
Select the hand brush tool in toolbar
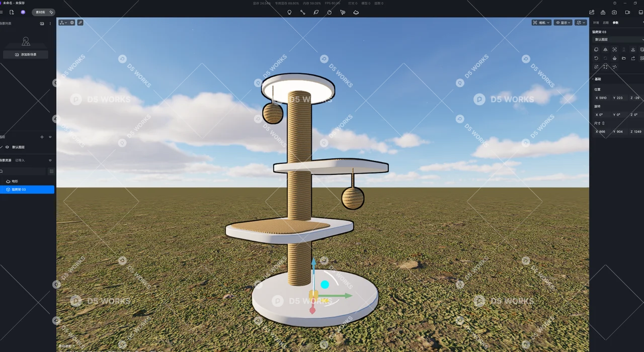[330, 12]
